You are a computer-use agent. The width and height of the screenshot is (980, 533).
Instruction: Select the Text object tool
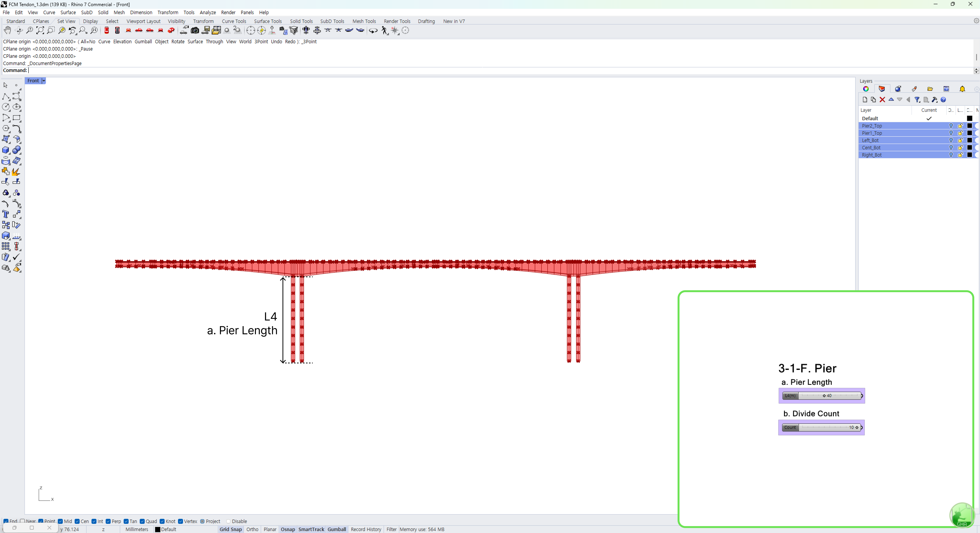pos(6,214)
